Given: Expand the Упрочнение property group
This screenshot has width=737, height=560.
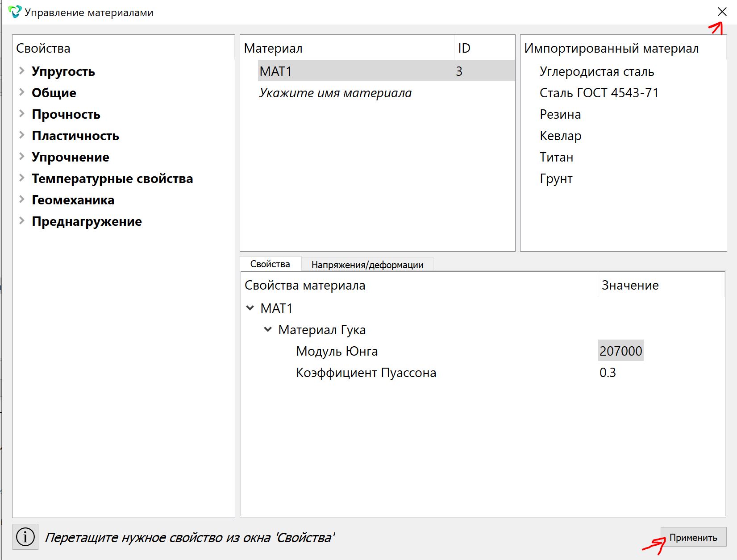Looking at the screenshot, I should click(x=21, y=157).
